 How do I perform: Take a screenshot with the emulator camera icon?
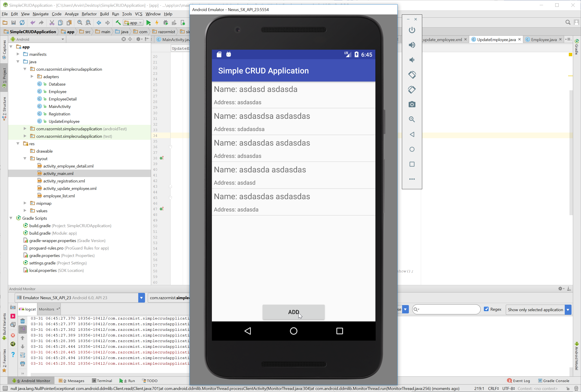pyautogui.click(x=412, y=104)
